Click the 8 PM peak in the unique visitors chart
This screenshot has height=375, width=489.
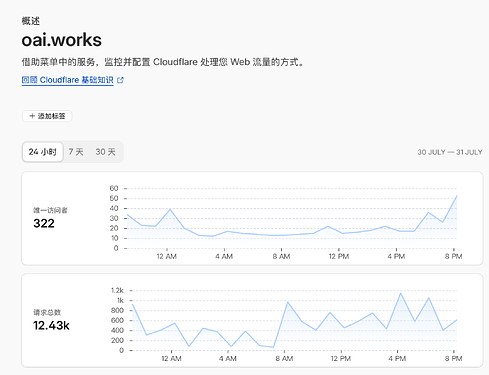pyautogui.click(x=457, y=196)
